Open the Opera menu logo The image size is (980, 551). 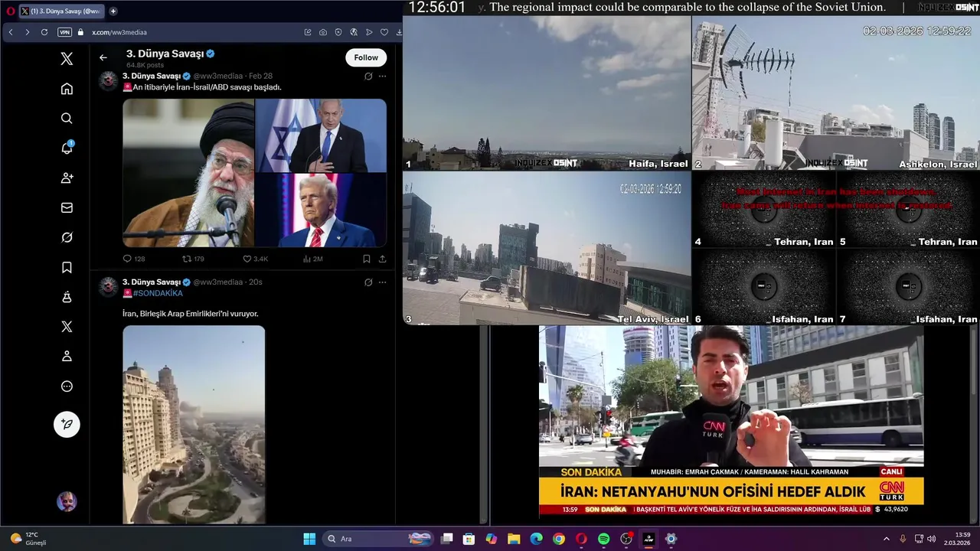[x=10, y=11]
